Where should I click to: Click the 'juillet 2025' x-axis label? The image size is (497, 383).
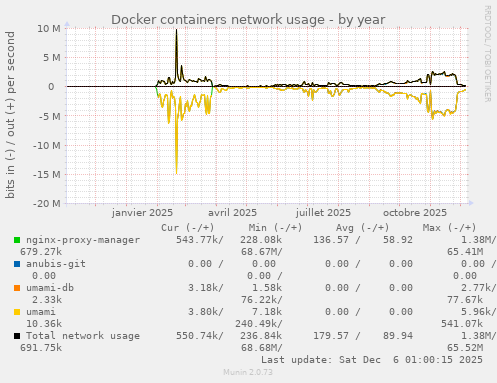[323, 213]
